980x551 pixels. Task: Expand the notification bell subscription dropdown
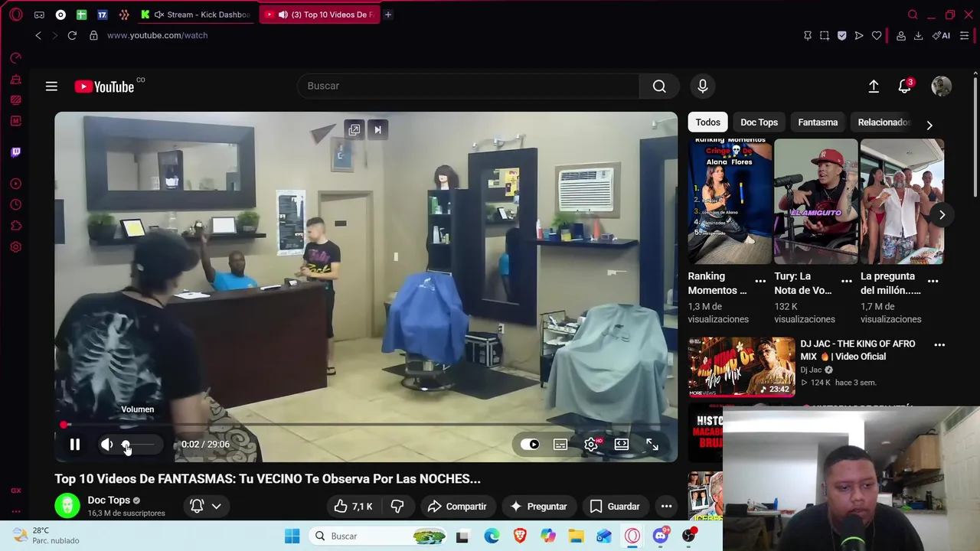tap(217, 506)
